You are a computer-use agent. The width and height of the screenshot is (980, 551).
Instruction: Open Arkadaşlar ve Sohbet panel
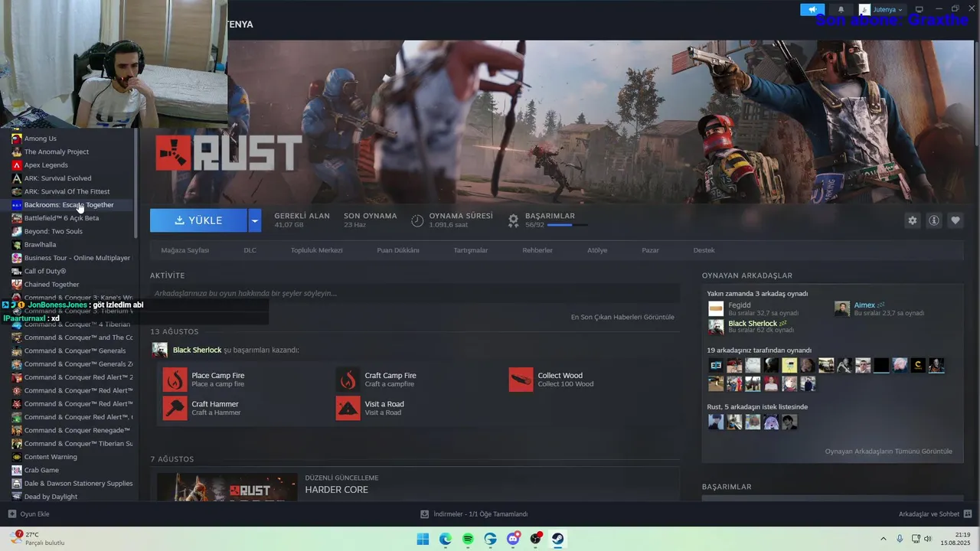click(935, 514)
